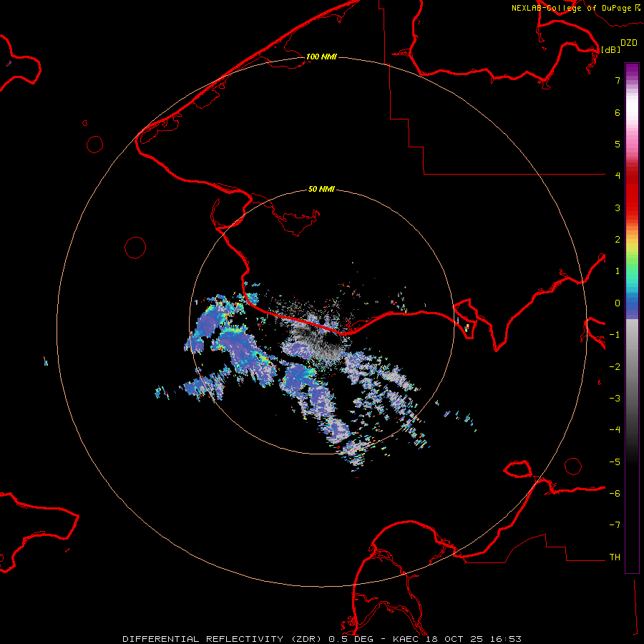Screen dimensions: 644x644
Task: Click the DZD product label
Action: 628,43
